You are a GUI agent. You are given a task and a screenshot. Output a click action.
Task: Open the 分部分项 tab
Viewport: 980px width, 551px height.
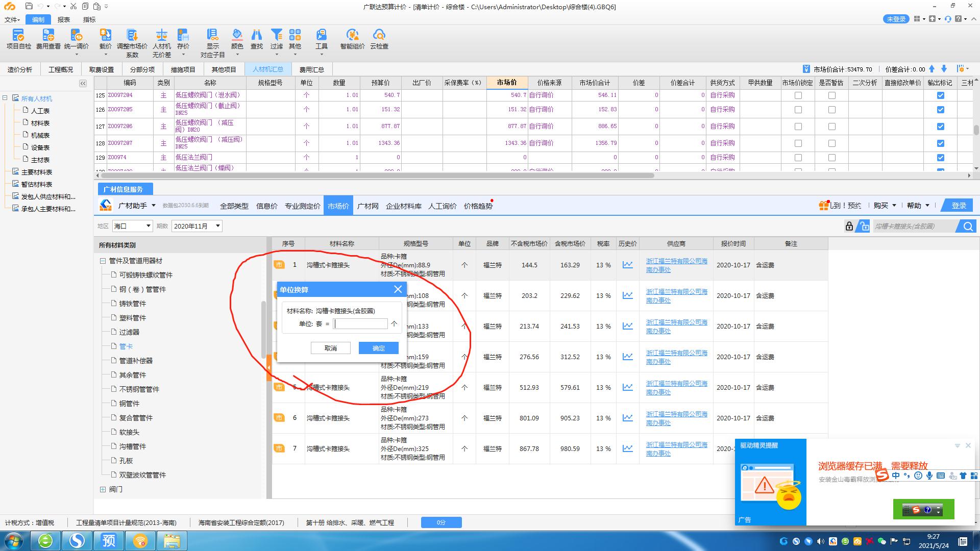tap(142, 69)
